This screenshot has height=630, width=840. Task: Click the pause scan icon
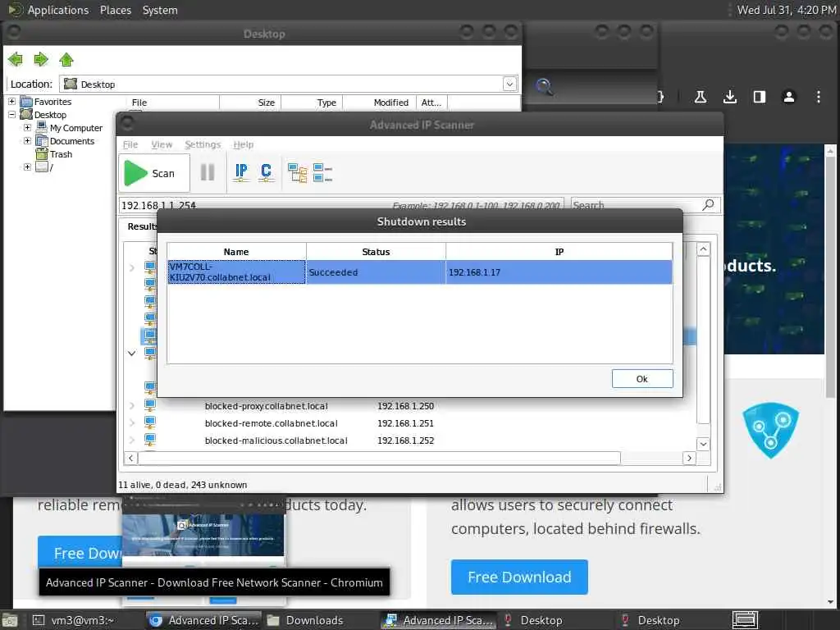(208, 172)
